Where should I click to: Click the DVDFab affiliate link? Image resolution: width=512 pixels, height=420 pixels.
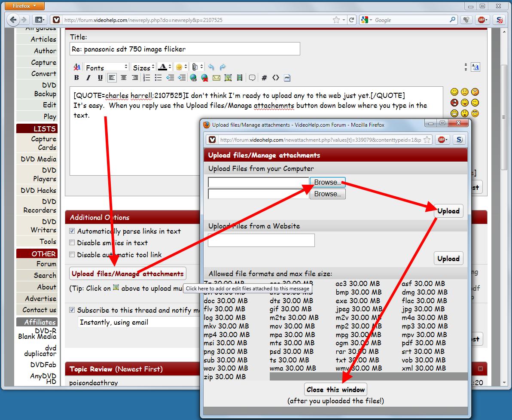click(x=43, y=365)
